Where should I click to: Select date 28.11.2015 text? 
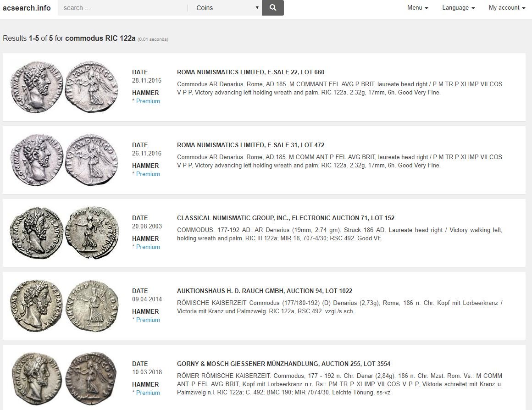[147, 80]
